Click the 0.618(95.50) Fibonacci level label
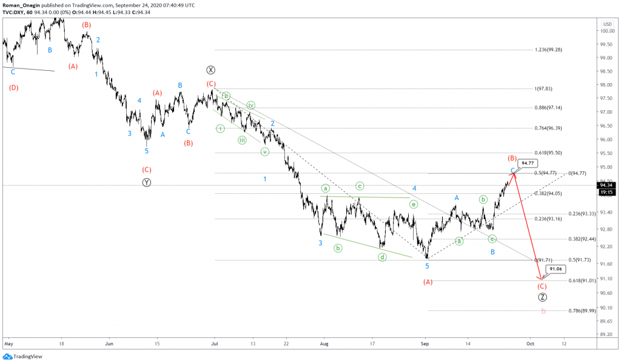 548,153
